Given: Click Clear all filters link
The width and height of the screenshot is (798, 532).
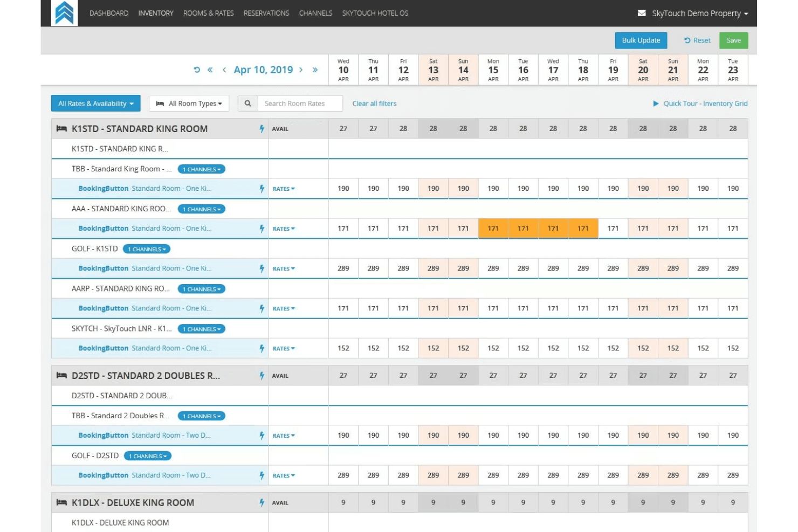Looking at the screenshot, I should 374,103.
